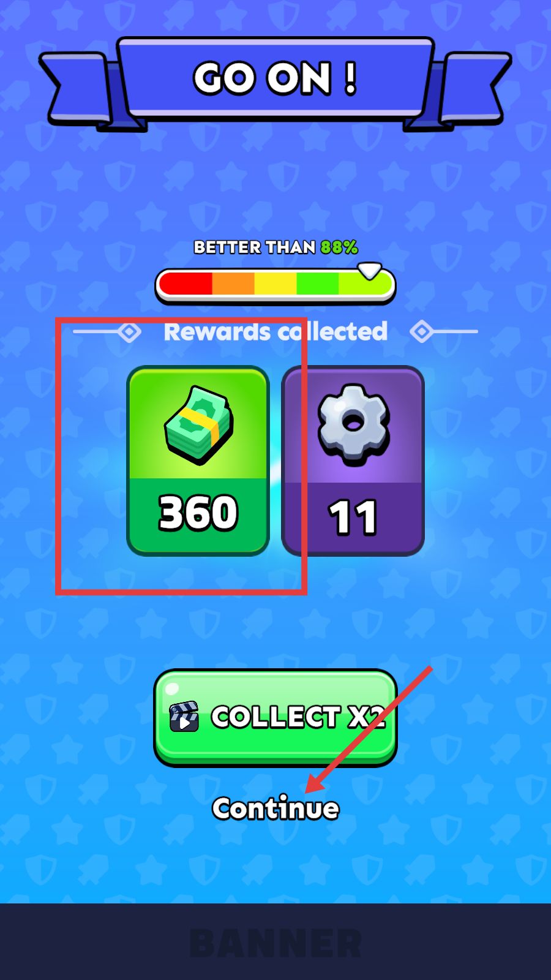Click the 11 gears reward amount

(353, 518)
